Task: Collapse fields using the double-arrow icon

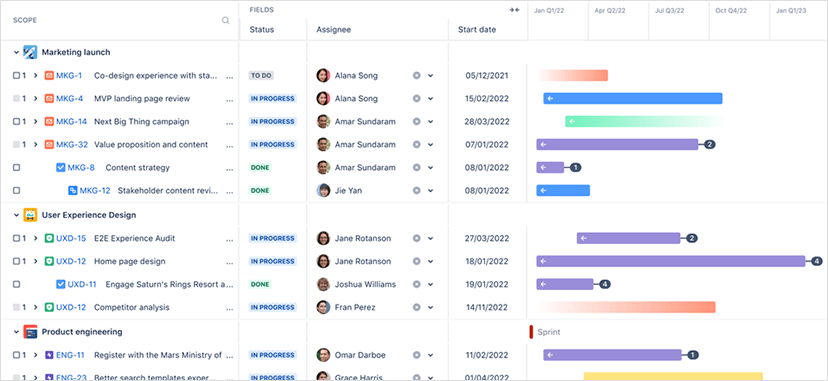Action: (514, 10)
